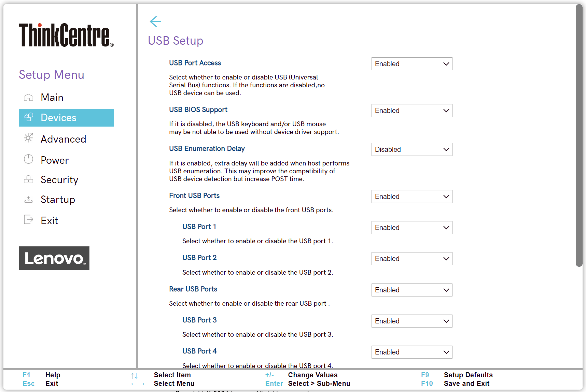Click the USB Port 1 label

click(199, 227)
